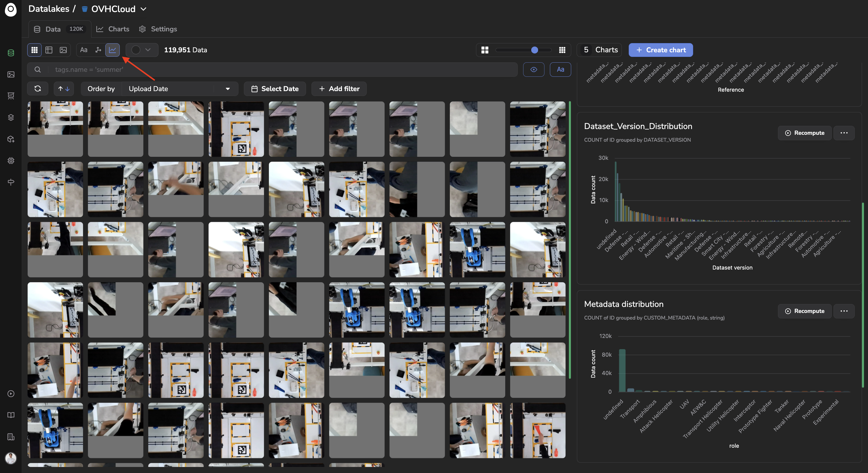Open the Select Date picker
Screen dimensions: 868x473
(275, 89)
